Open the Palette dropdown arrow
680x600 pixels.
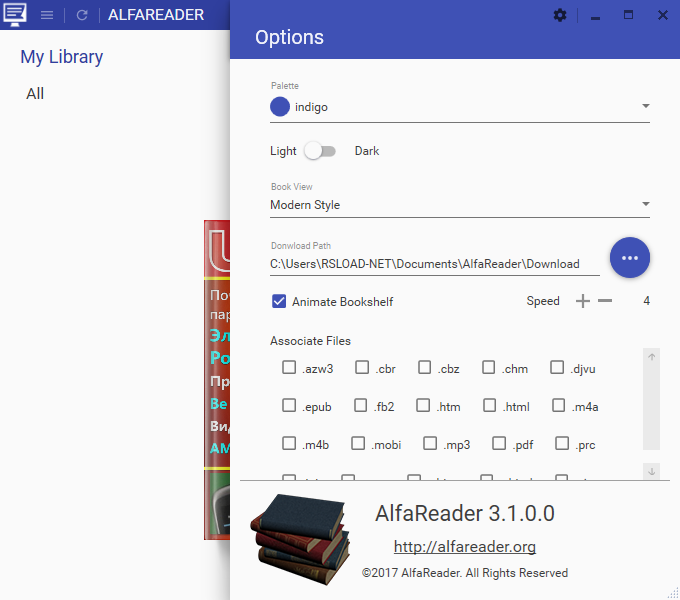click(x=646, y=106)
